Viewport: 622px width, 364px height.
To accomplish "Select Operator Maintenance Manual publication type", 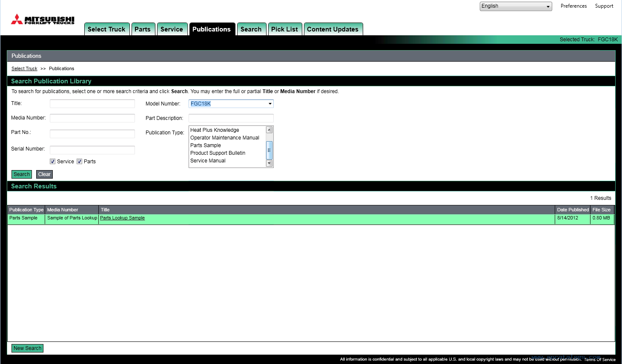I will pos(225,138).
